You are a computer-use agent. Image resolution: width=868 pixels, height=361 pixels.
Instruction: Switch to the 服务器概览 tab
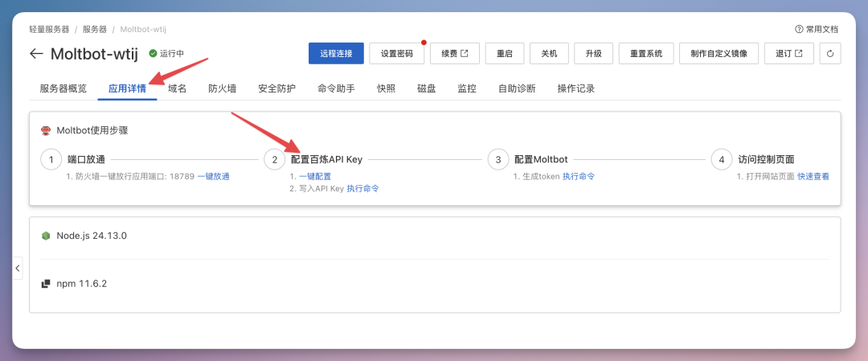(63, 88)
